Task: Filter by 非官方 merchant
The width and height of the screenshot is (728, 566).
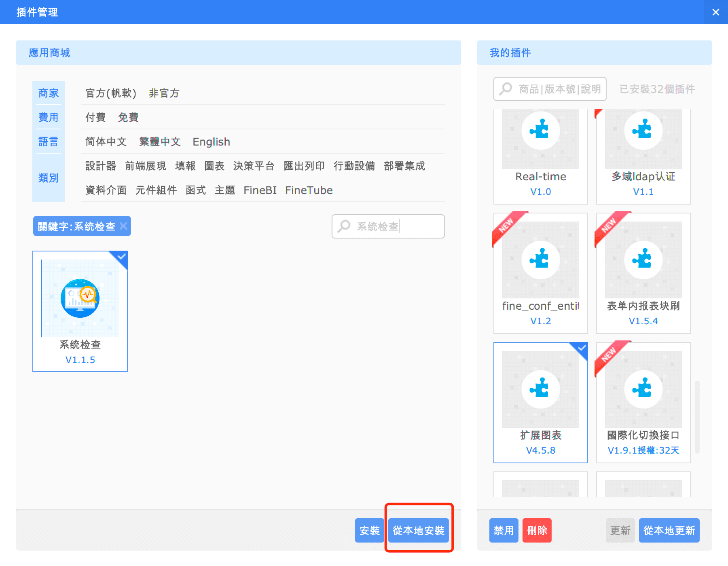Action: point(164,93)
